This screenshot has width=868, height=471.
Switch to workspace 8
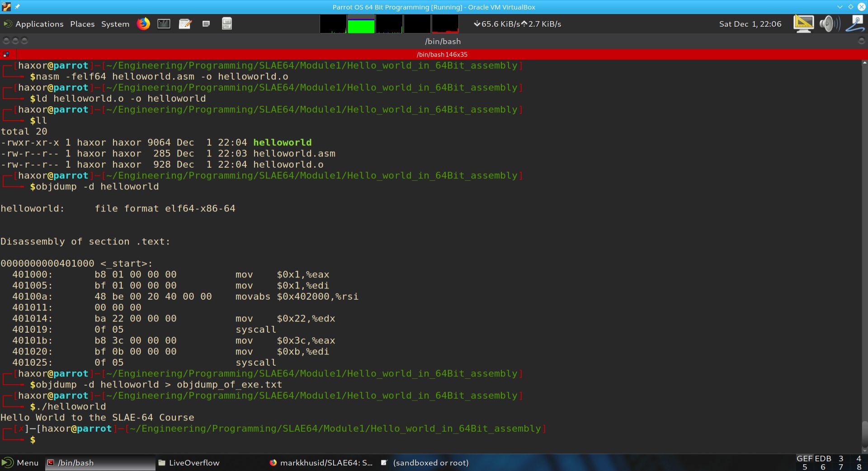coord(859,467)
